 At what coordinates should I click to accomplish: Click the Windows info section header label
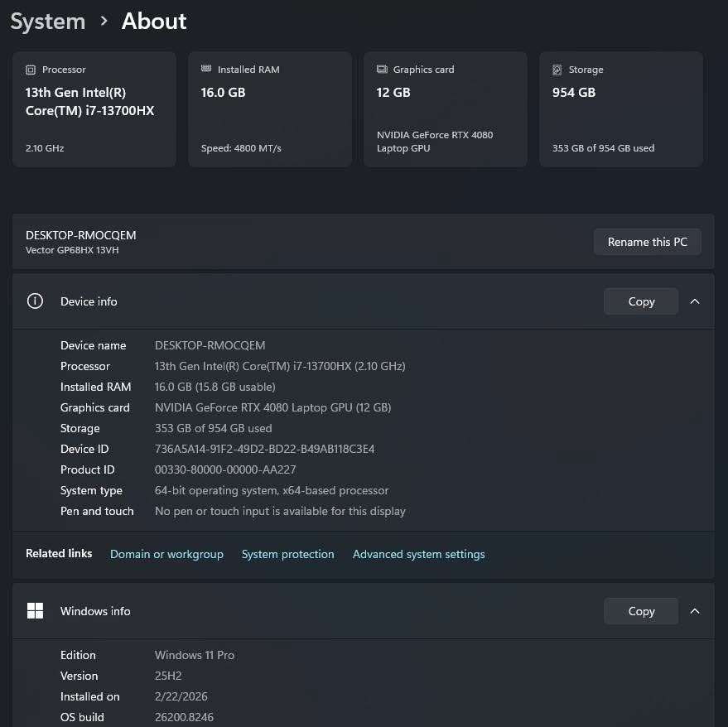pyautogui.click(x=95, y=611)
